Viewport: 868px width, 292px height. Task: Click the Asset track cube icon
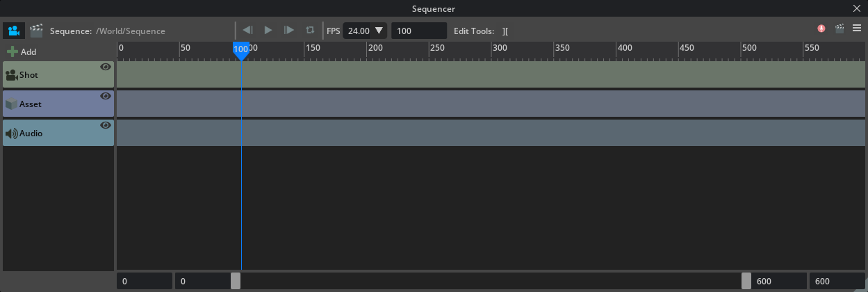click(11, 104)
